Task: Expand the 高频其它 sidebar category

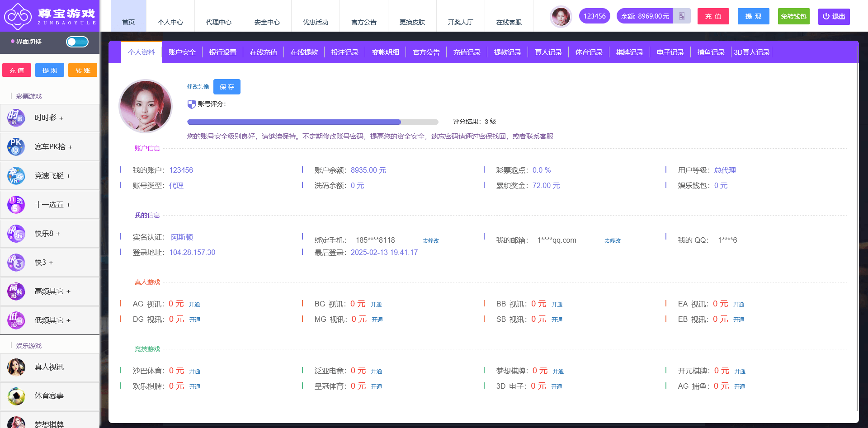Action: [x=52, y=292]
